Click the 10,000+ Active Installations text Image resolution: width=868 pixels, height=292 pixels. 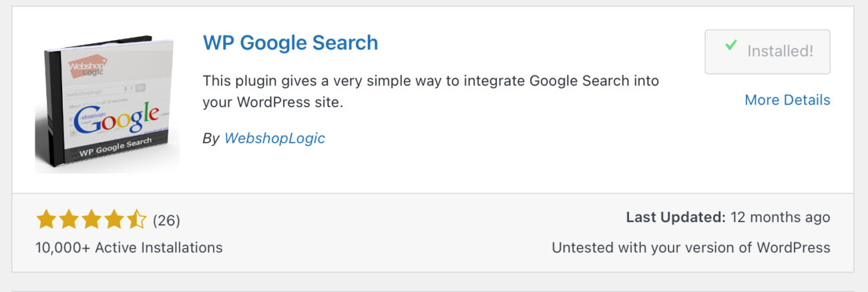coord(129,248)
